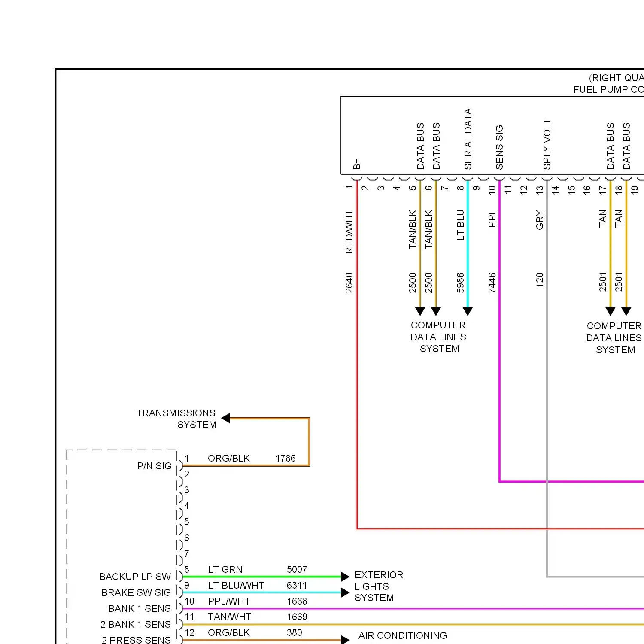Click the EXTERIOR LIGHTS SYSTEM reference
The width and height of the screenshot is (644, 644).
[379, 586]
